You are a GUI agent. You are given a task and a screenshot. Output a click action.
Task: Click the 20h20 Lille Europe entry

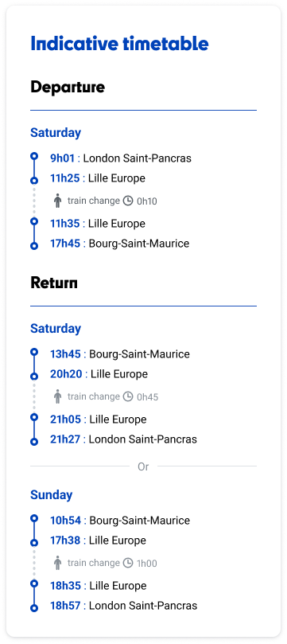(x=99, y=374)
